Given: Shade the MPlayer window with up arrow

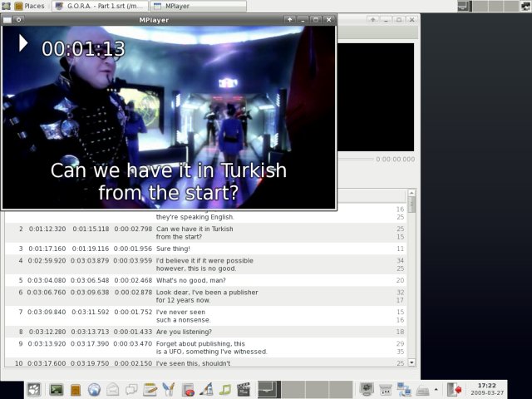Looking at the screenshot, I should pos(289,20).
